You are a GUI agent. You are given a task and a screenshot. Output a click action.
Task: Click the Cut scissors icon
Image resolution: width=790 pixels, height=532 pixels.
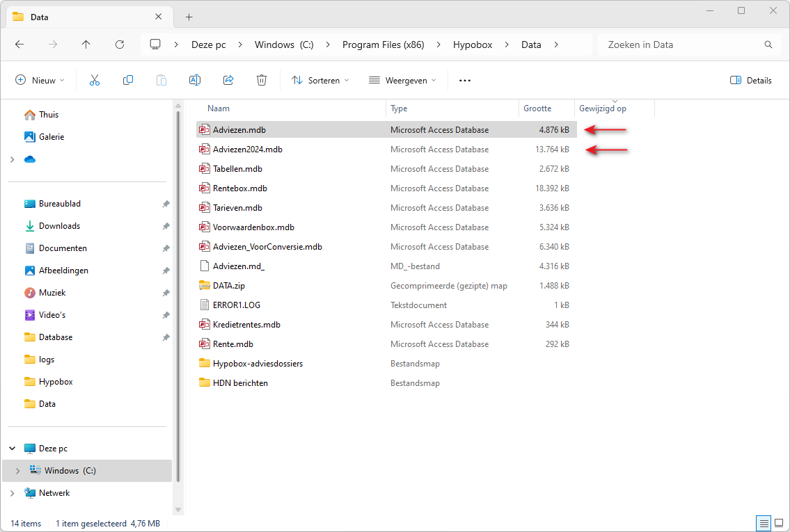click(95, 80)
